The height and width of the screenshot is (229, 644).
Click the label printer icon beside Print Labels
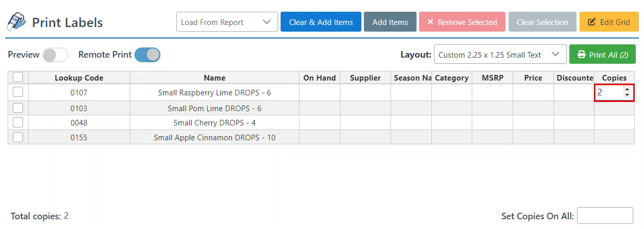pos(16,22)
